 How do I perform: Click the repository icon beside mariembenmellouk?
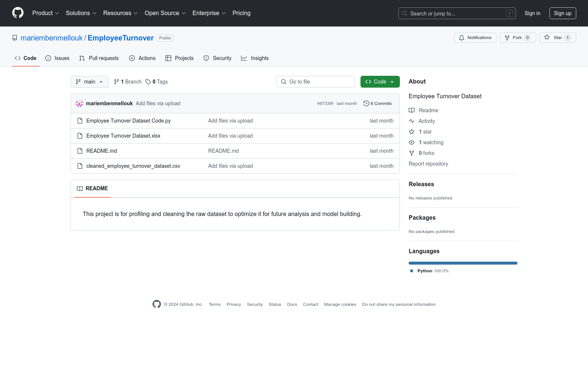(15, 38)
